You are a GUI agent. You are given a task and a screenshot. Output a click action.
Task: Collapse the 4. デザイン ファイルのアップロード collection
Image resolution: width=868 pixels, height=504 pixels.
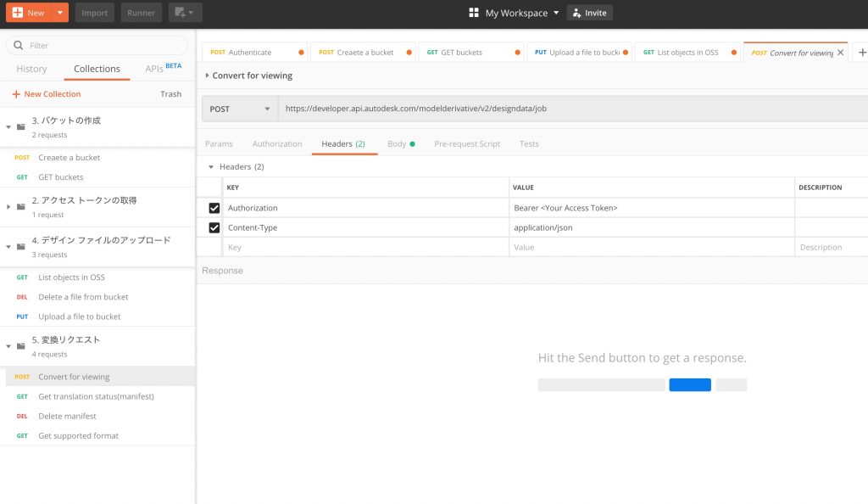click(8, 246)
